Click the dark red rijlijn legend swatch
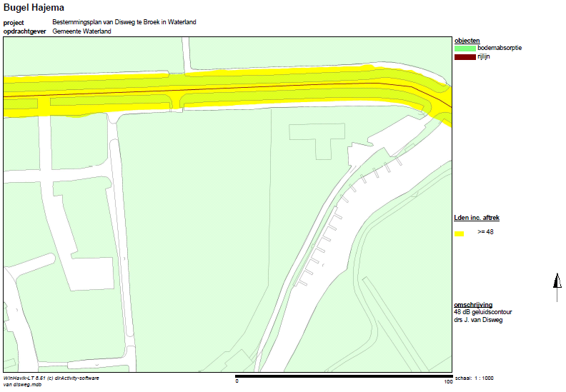 [x=465, y=57]
